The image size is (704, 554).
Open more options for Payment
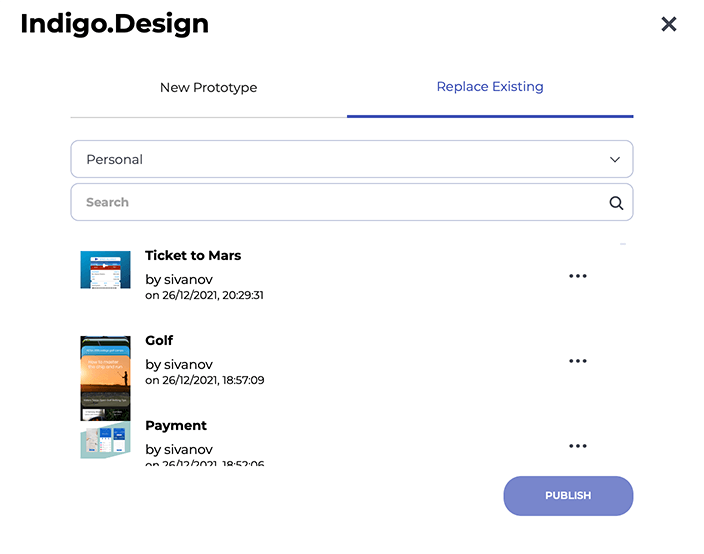tap(577, 446)
